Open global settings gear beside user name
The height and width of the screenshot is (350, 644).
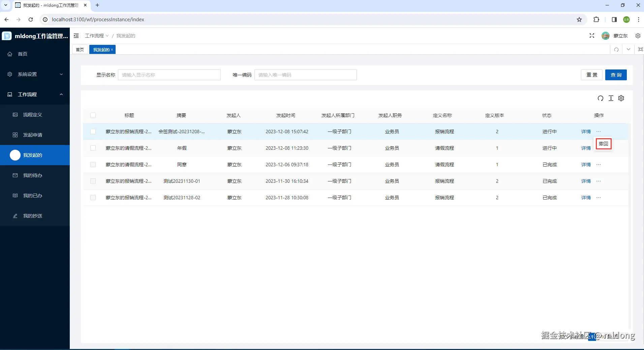point(638,36)
